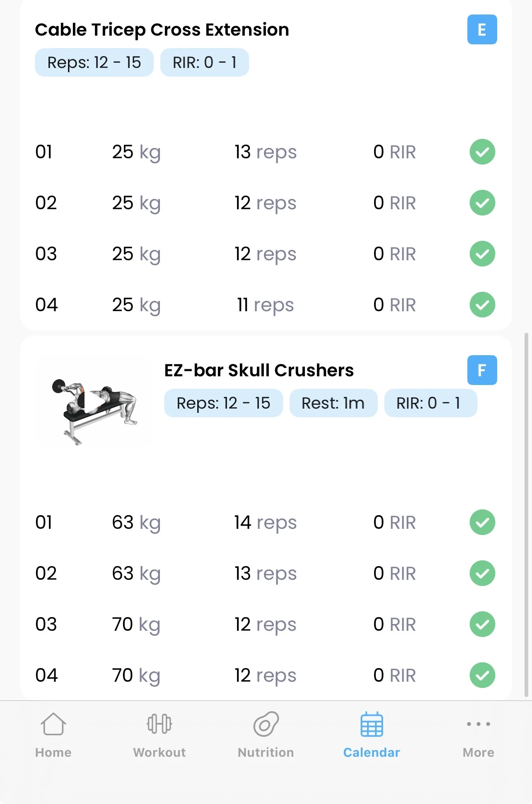Open the More options menu

[x=478, y=724]
